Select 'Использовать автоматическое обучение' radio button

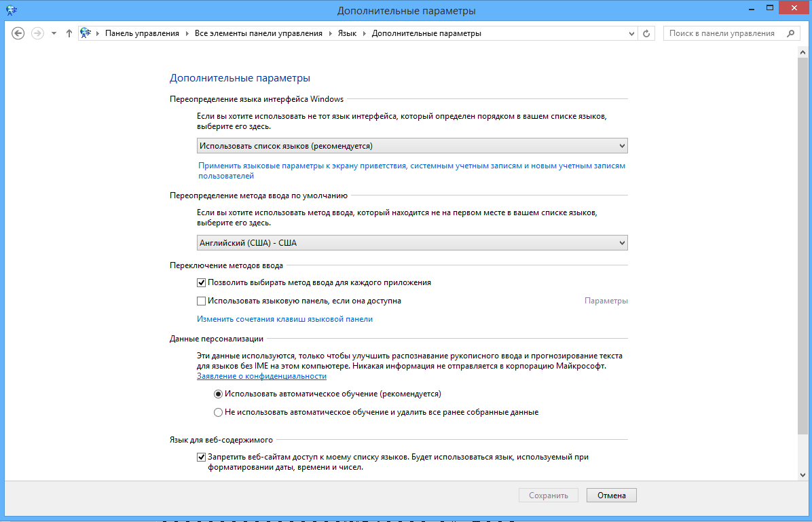point(218,394)
